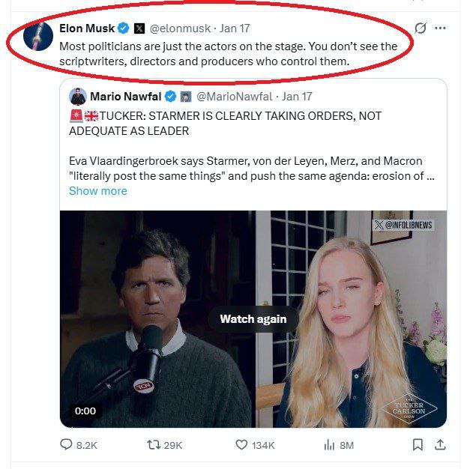Click the share upload icon
Viewport: 476px width, 469px height.
[440, 445]
